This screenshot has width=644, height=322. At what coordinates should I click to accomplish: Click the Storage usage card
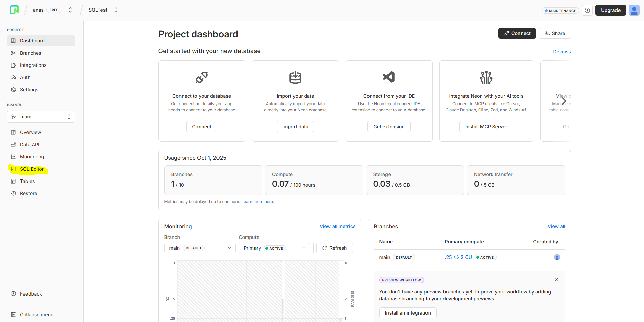pos(415,180)
